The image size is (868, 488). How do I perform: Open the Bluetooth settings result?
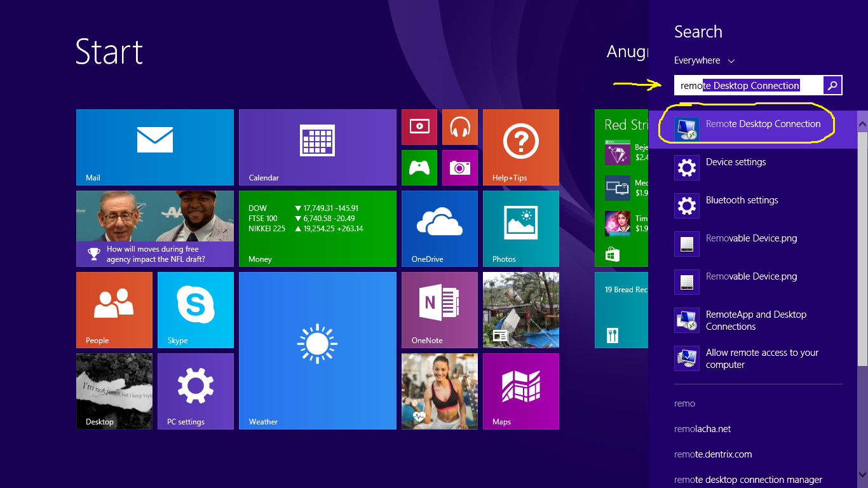pos(753,206)
